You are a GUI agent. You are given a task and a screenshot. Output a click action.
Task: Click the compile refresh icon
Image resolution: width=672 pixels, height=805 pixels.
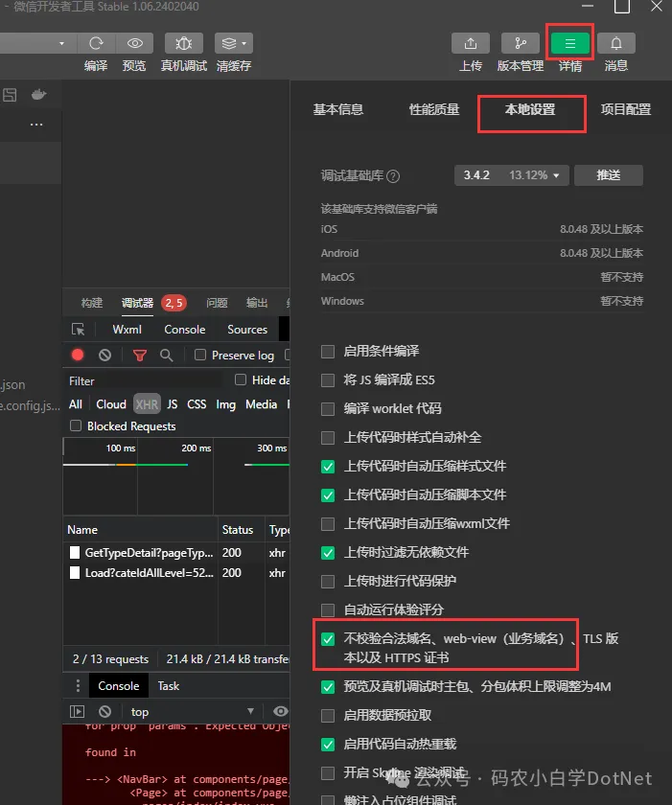click(x=96, y=44)
